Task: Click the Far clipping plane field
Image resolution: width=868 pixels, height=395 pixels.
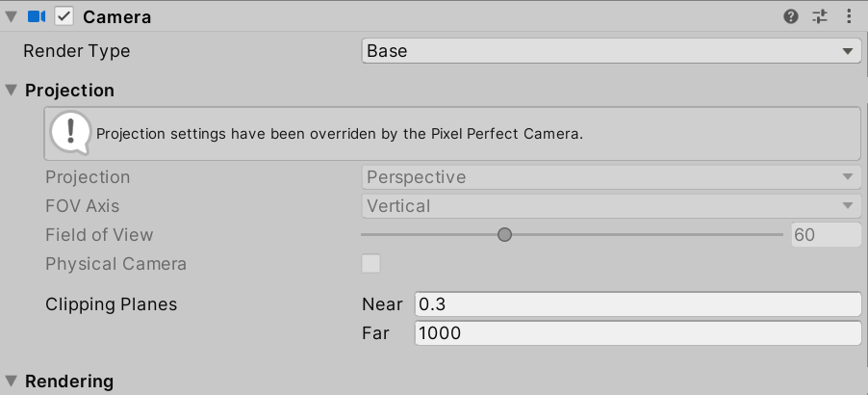Action: coord(637,333)
